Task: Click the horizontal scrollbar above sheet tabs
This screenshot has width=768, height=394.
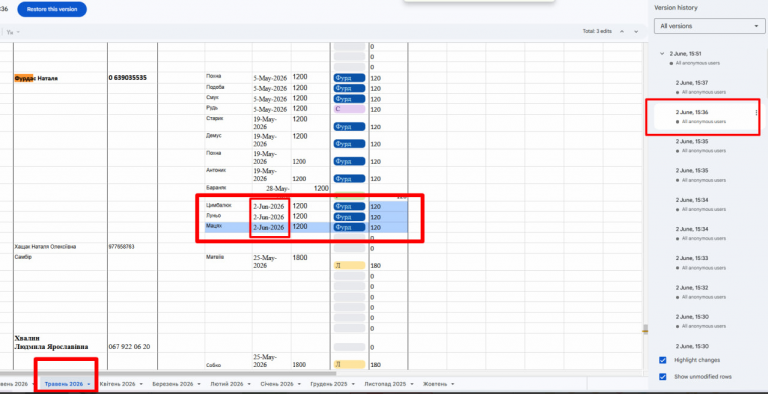Action: [x=168, y=374]
